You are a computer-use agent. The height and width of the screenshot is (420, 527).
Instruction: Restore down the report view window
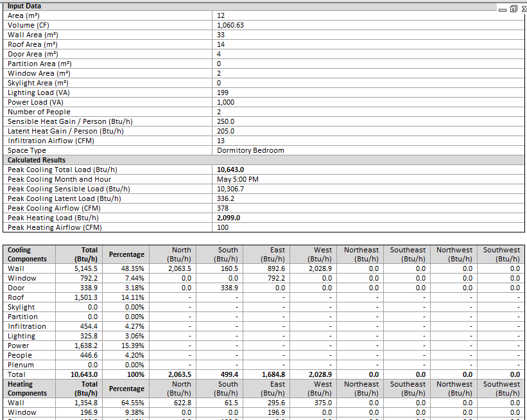click(x=514, y=9)
